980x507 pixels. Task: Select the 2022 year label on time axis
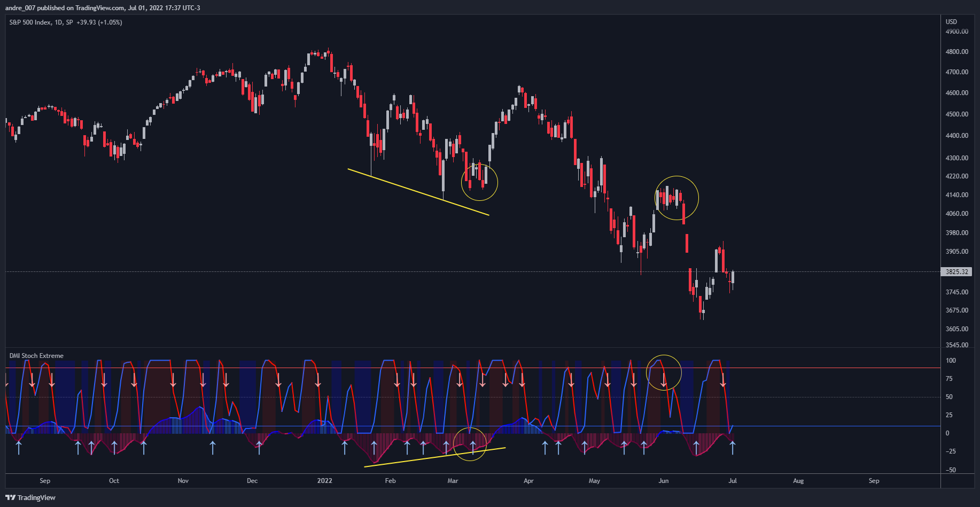(x=324, y=481)
